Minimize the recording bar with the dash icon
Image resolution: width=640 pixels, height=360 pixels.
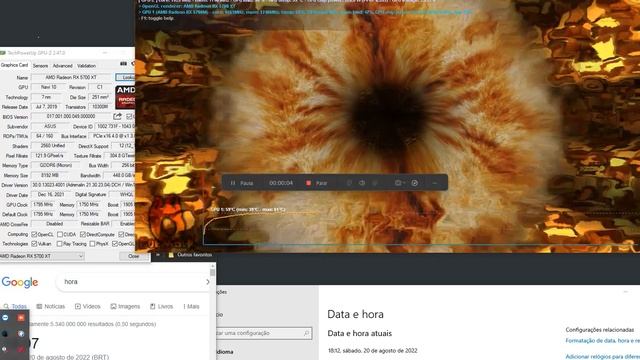click(435, 183)
